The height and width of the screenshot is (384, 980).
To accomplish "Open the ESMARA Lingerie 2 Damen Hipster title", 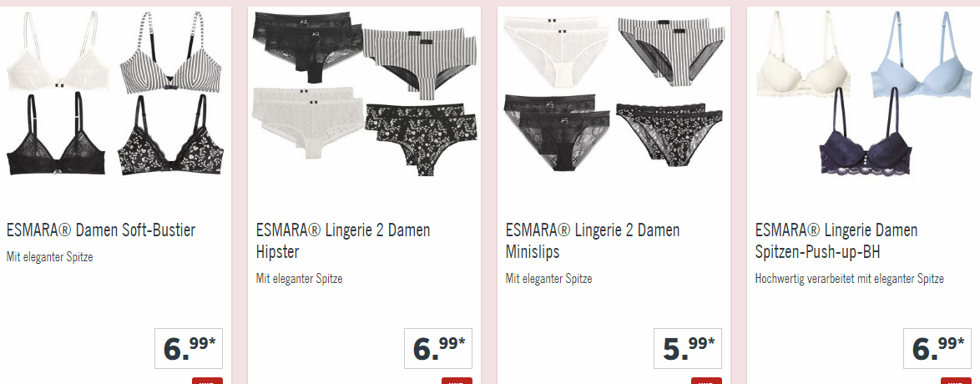I will pyautogui.click(x=343, y=240).
